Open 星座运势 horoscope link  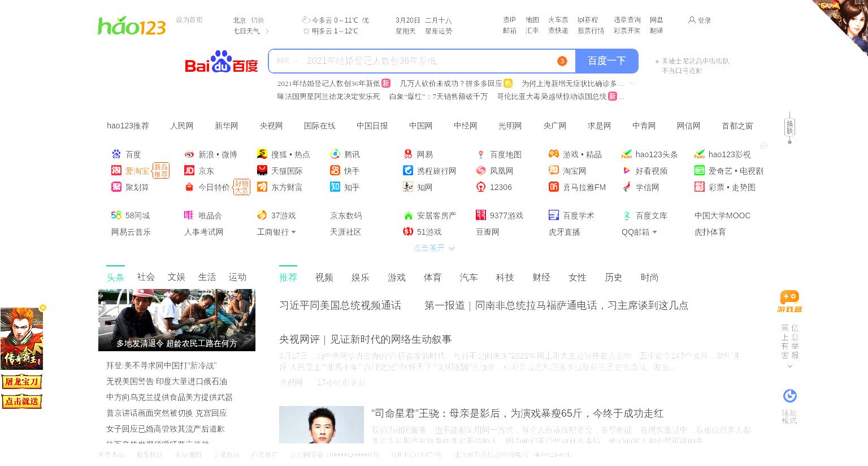click(x=439, y=31)
